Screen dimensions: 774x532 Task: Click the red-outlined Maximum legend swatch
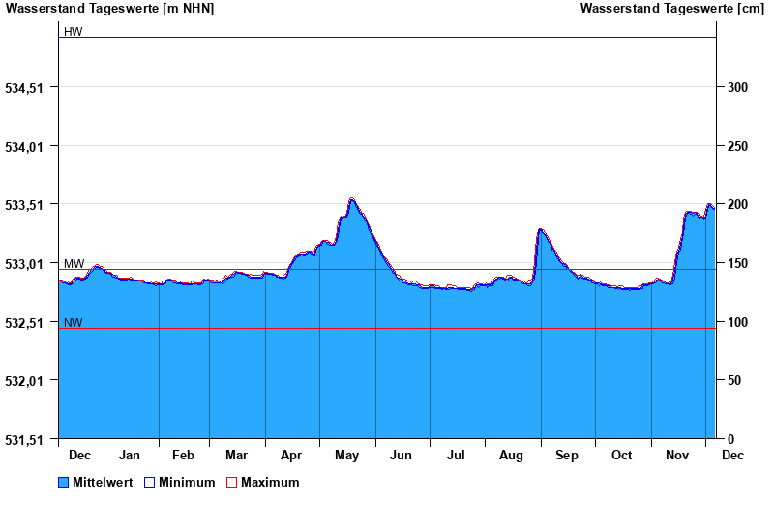click(x=231, y=483)
